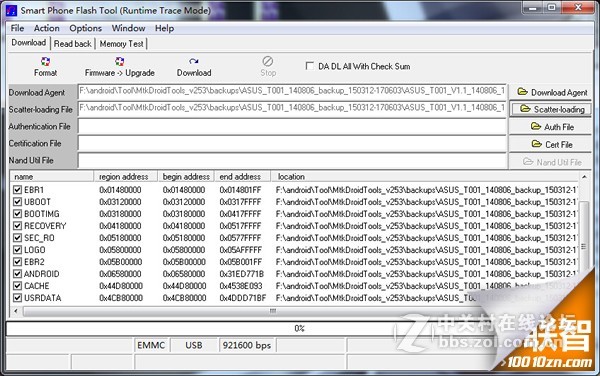Select the ANDROID region address 0x06580000
The image size is (600, 376).
tap(120, 274)
